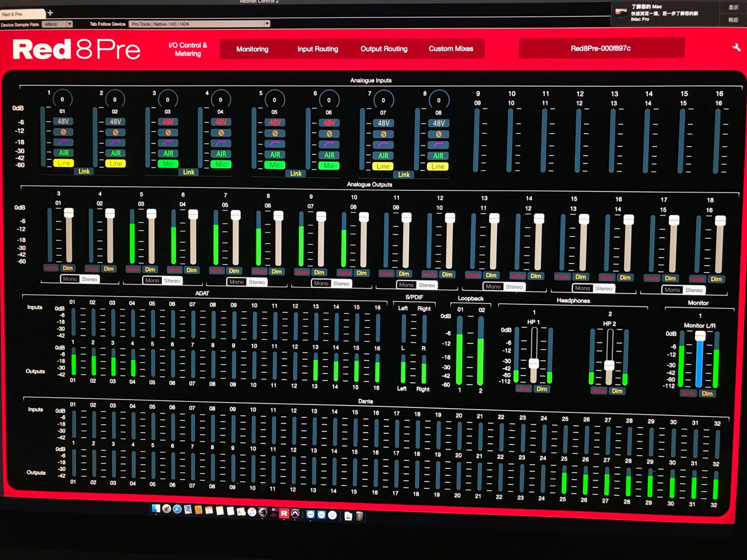Enable high-pass filter on input 1
Viewport: 747px width, 560px height.
63,142
